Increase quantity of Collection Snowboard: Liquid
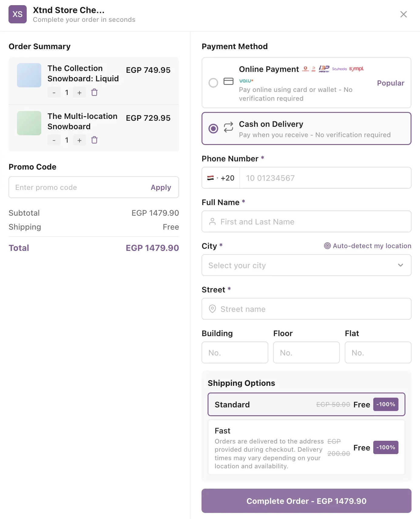This screenshot has width=420, height=519. coord(80,93)
